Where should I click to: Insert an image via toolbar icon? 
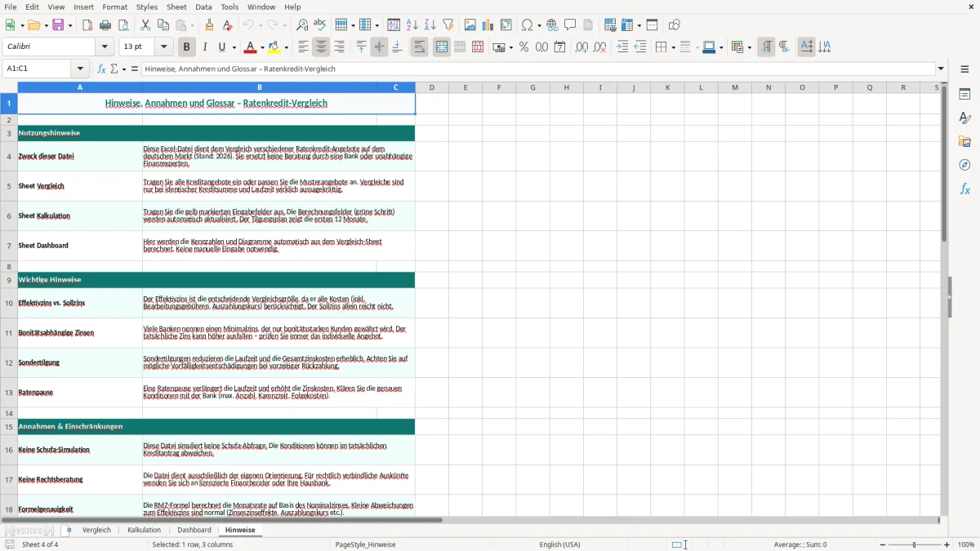tap(470, 25)
